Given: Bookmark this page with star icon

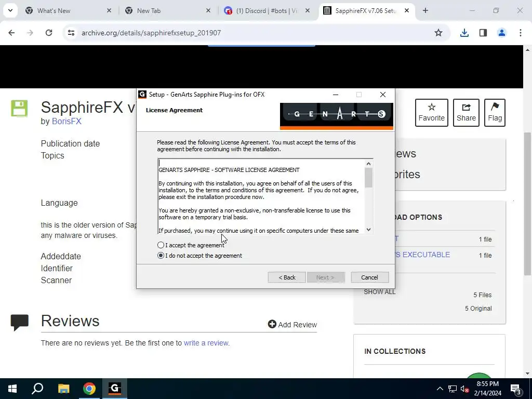Looking at the screenshot, I should pos(438,33).
